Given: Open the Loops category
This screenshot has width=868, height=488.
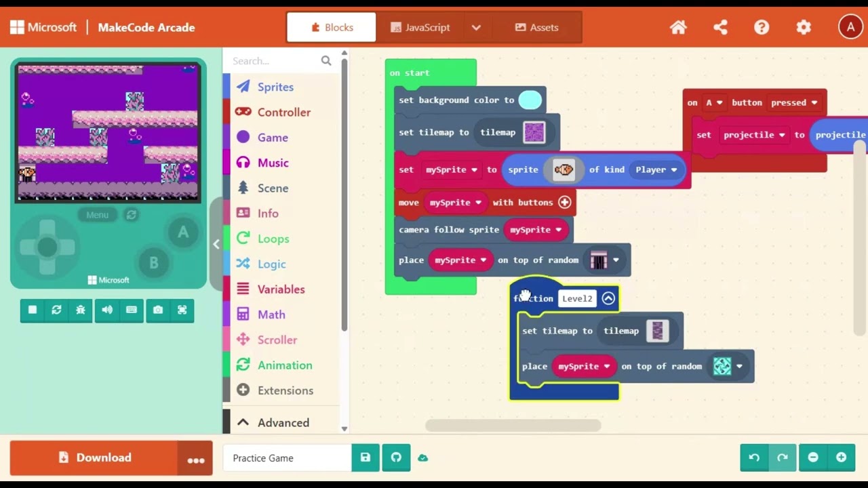Looking at the screenshot, I should tap(273, 239).
